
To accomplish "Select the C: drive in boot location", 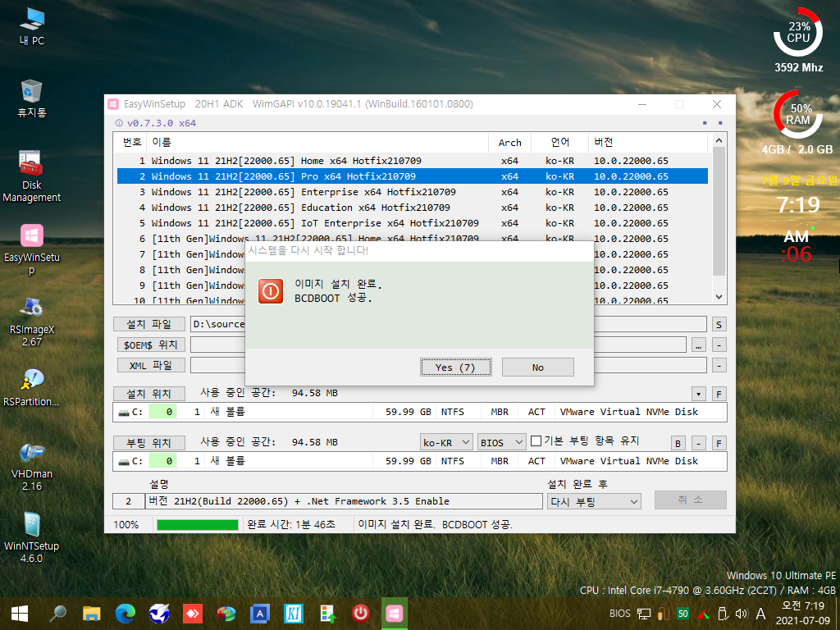I will (419, 461).
